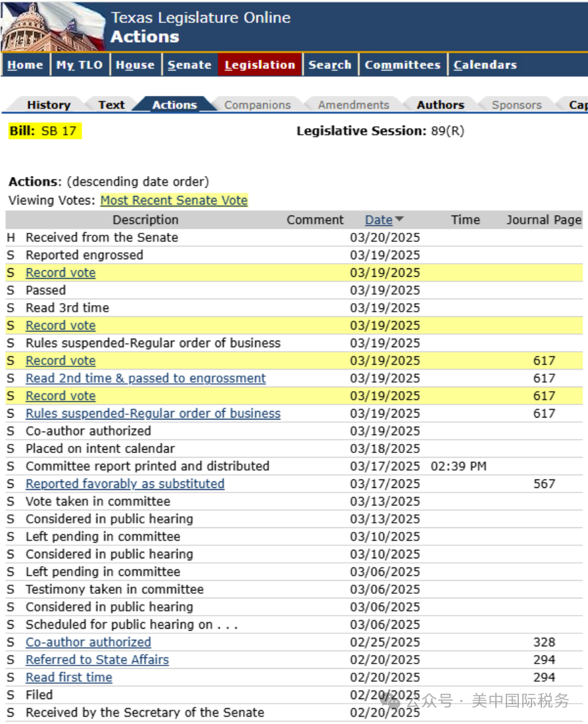Click the journal page 328 cell
The image size is (588, 724).
click(x=544, y=642)
